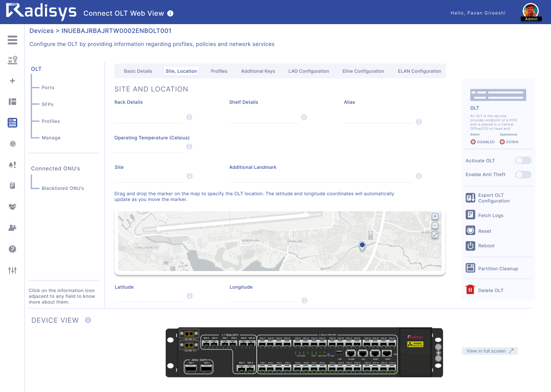
Task: Navigate back via the Devices breadcrumb link
Action: [x=41, y=31]
